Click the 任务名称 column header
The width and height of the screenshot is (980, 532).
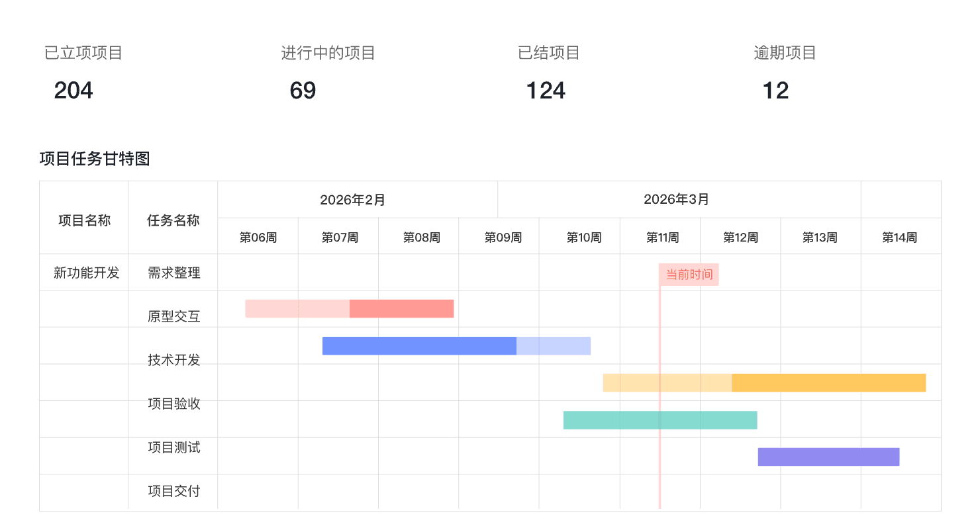173,221
